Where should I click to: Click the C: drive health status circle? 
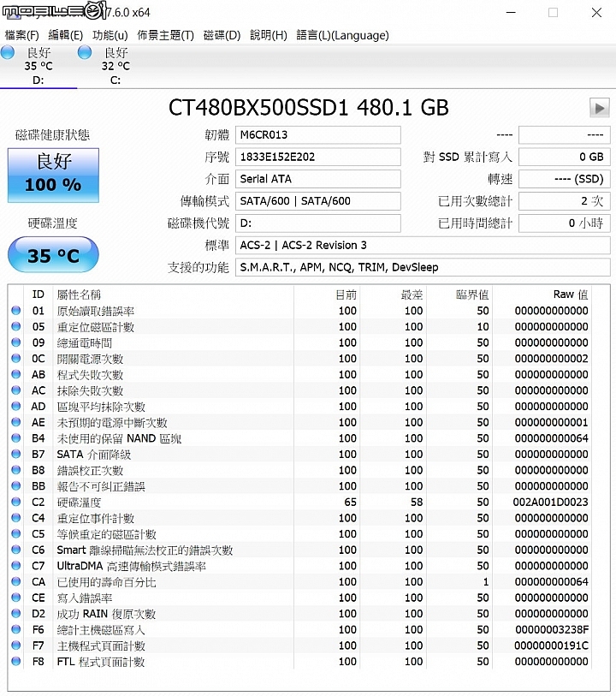pyautogui.click(x=85, y=52)
